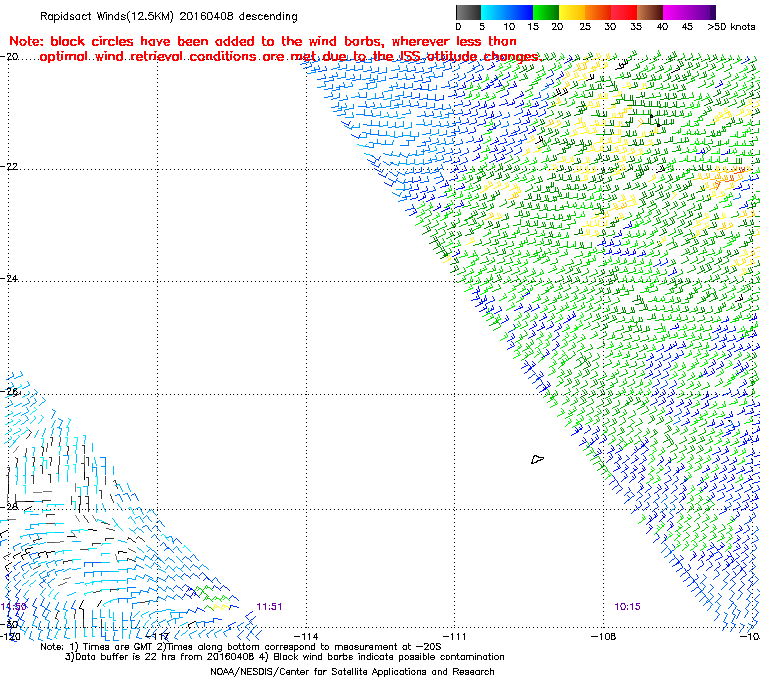Click the footnote line starting '3)Data buffer is 22 hrs'
Screen dimensions: 760x688
click(285, 657)
